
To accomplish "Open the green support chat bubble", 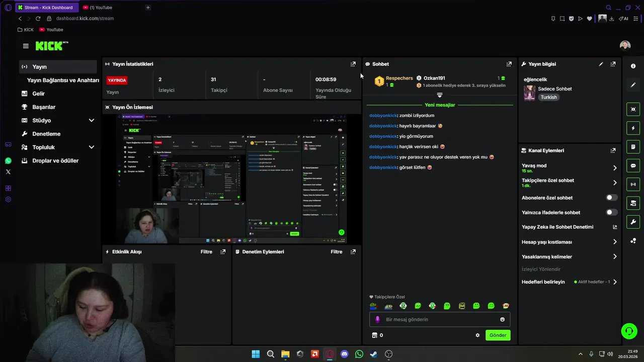I will pos(629,331).
